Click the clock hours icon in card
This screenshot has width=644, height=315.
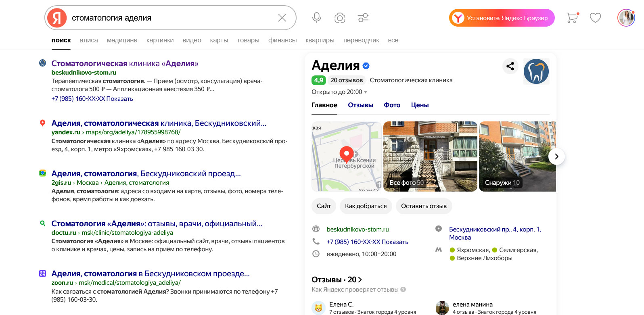click(316, 254)
